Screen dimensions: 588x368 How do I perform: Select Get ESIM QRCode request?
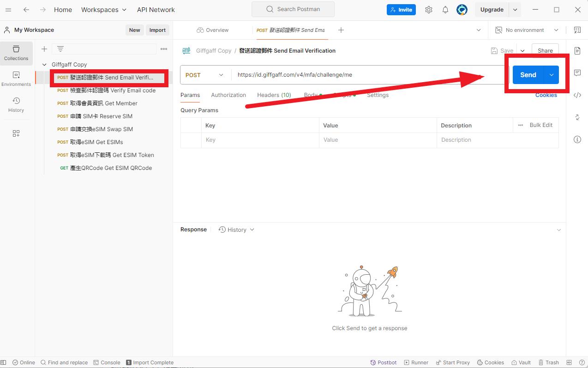107,168
